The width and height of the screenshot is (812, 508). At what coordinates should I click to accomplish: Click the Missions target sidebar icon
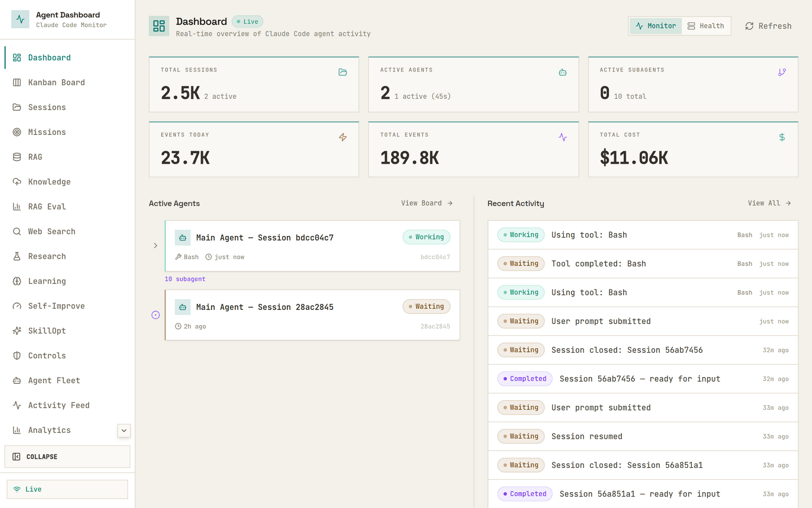pos(17,132)
